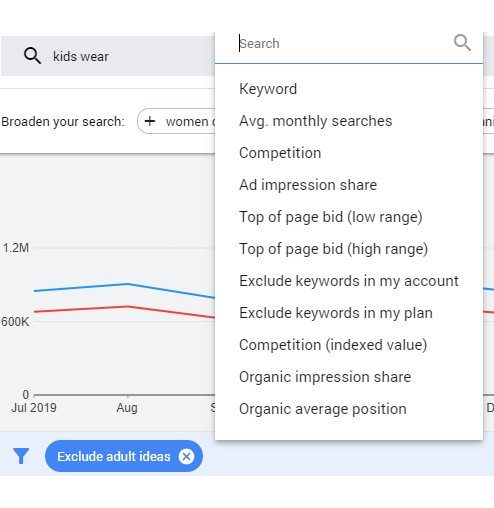Select Competition (indexed value) filter
494x508 pixels.
pyautogui.click(x=349, y=345)
